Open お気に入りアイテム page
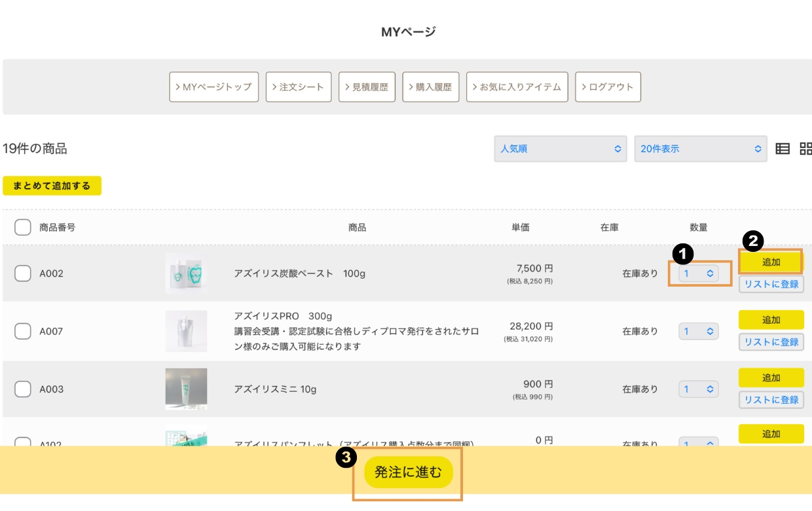The image size is (812, 511). point(517,87)
